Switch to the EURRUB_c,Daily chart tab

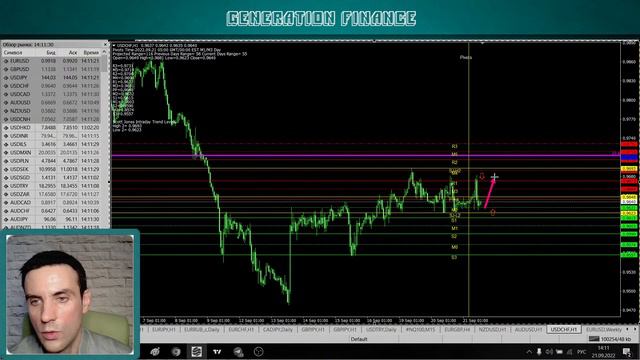pos(202,329)
